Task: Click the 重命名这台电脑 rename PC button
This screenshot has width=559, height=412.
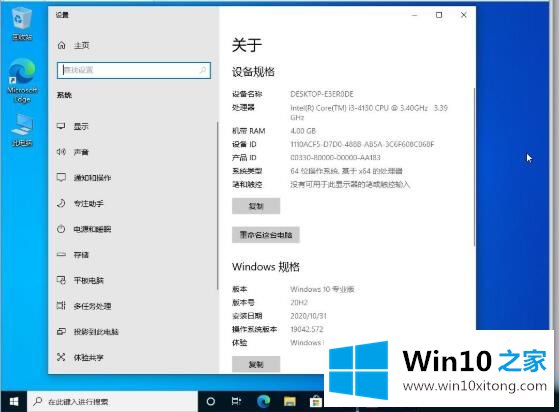Action: coord(266,235)
